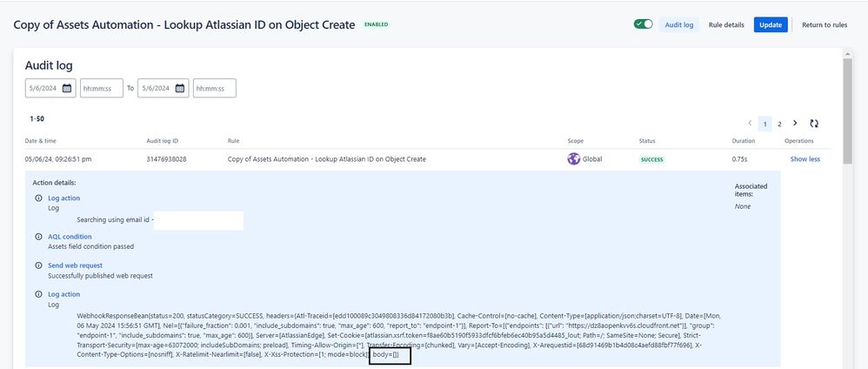
Task: Focus the start time hh:mm:ss field
Action: pos(101,88)
